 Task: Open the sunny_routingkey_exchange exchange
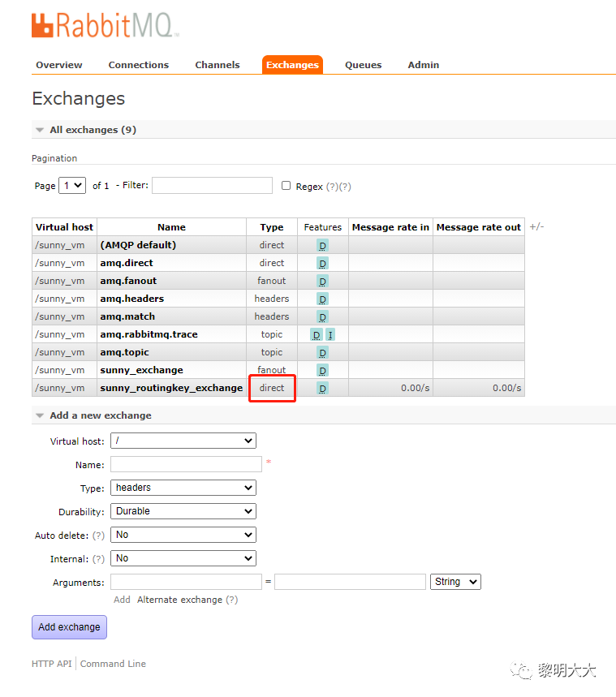172,388
